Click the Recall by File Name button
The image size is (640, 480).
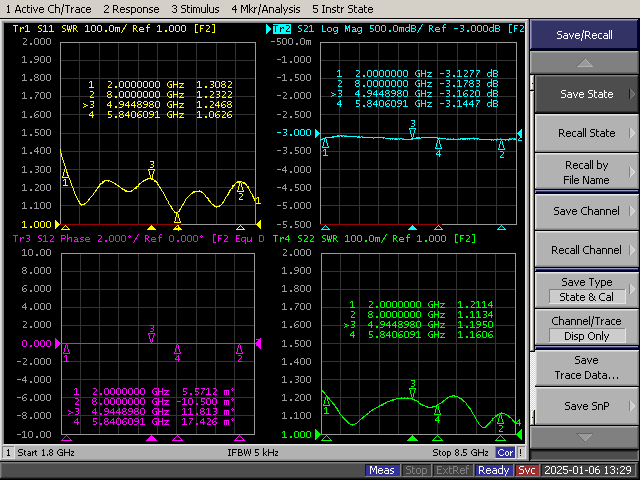pyautogui.click(x=586, y=172)
